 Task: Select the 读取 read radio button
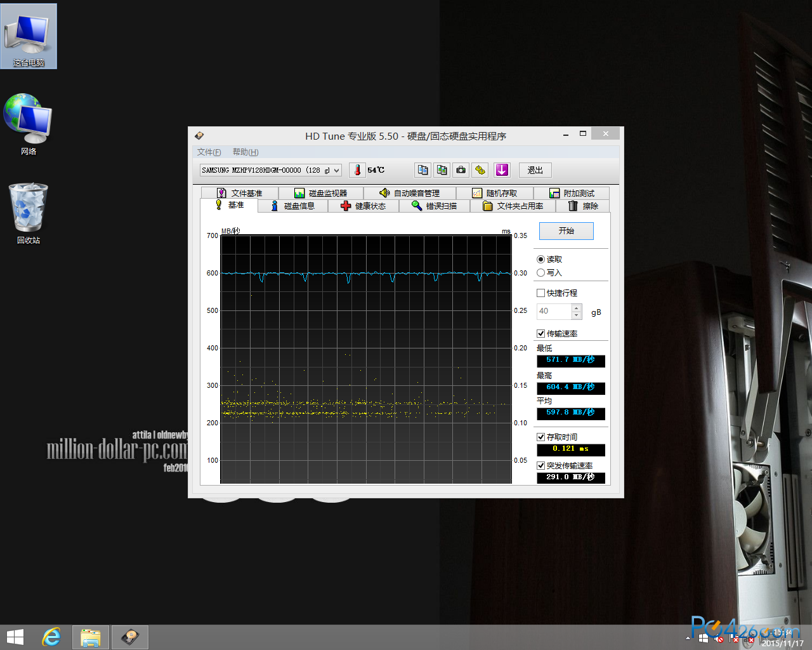[540, 259]
